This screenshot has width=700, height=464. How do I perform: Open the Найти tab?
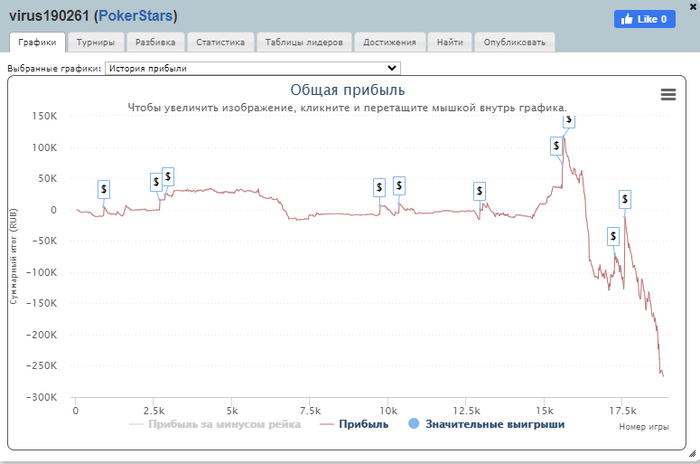click(450, 42)
